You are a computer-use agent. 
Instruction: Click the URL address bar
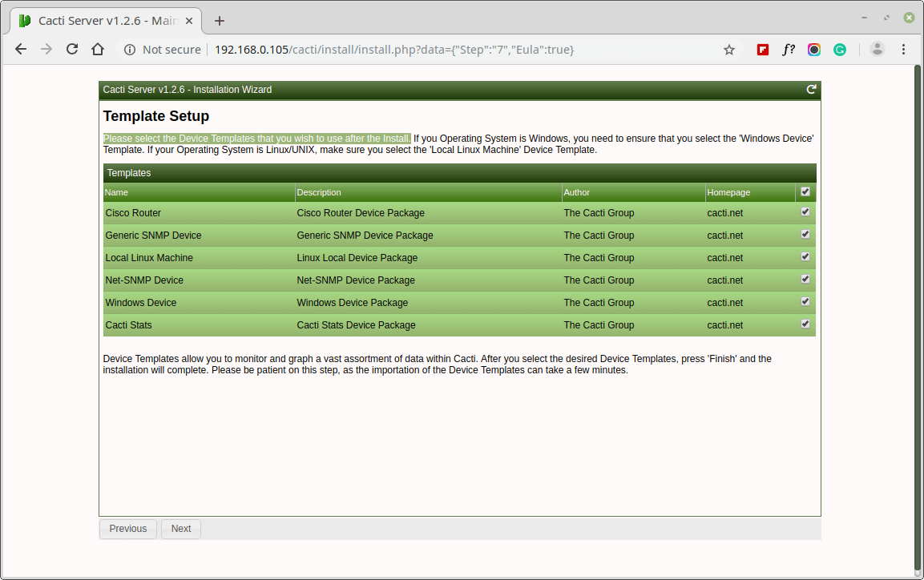(x=413, y=50)
